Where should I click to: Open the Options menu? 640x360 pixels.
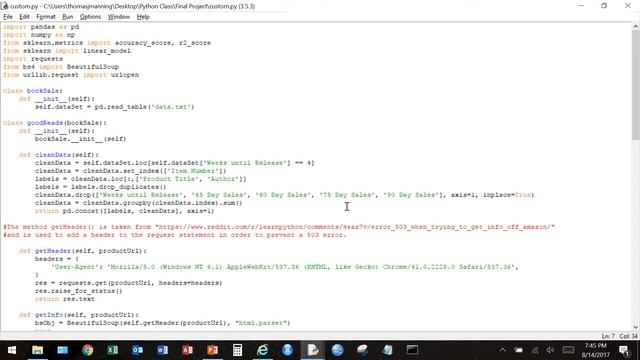click(90, 17)
